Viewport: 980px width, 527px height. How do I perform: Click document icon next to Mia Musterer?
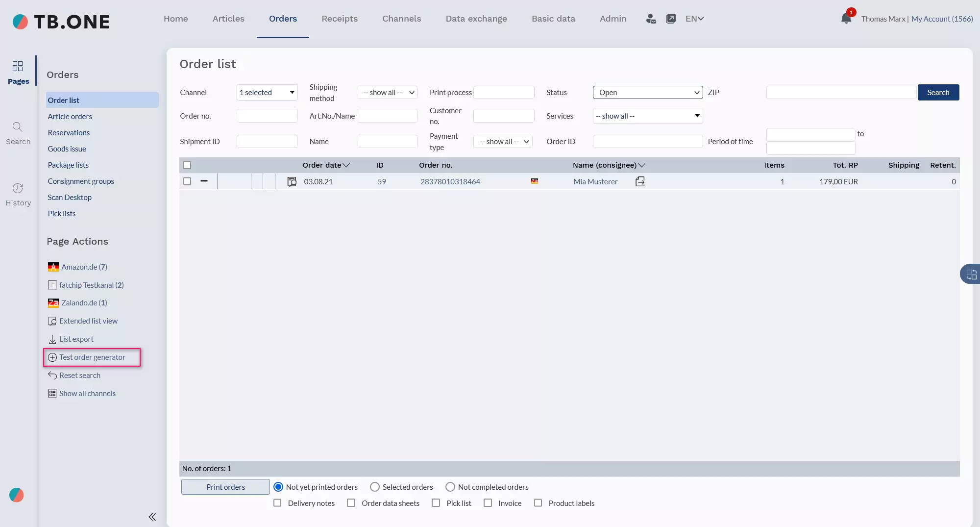pyautogui.click(x=640, y=181)
